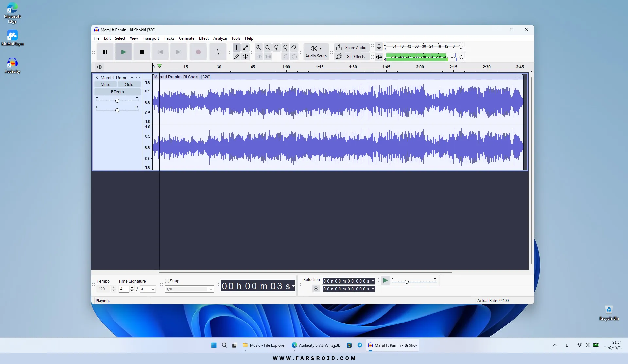Click the Windows Start button
The width and height of the screenshot is (628, 364).
point(214,345)
